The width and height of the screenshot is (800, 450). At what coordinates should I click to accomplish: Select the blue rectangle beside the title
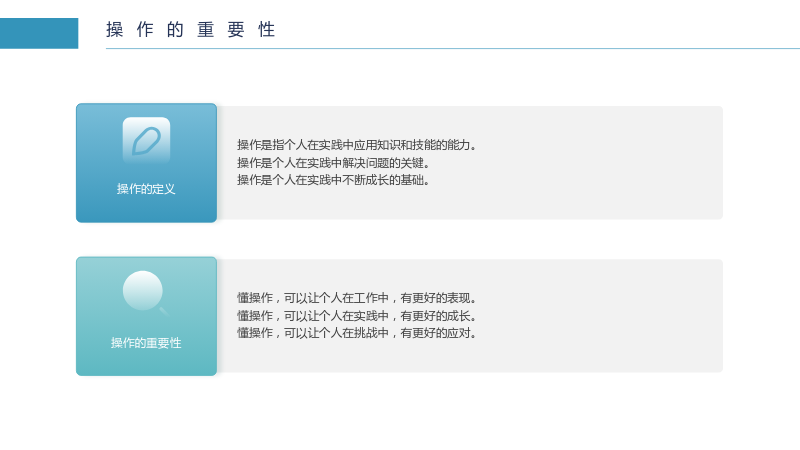point(39,33)
